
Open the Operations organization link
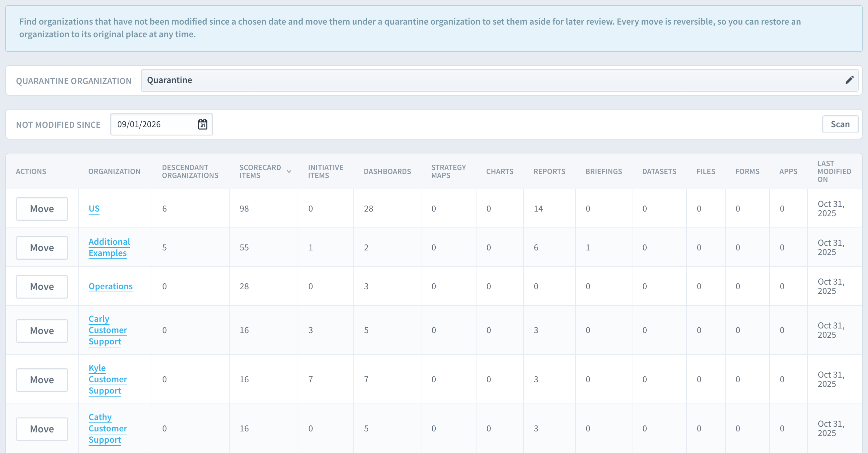(x=110, y=286)
